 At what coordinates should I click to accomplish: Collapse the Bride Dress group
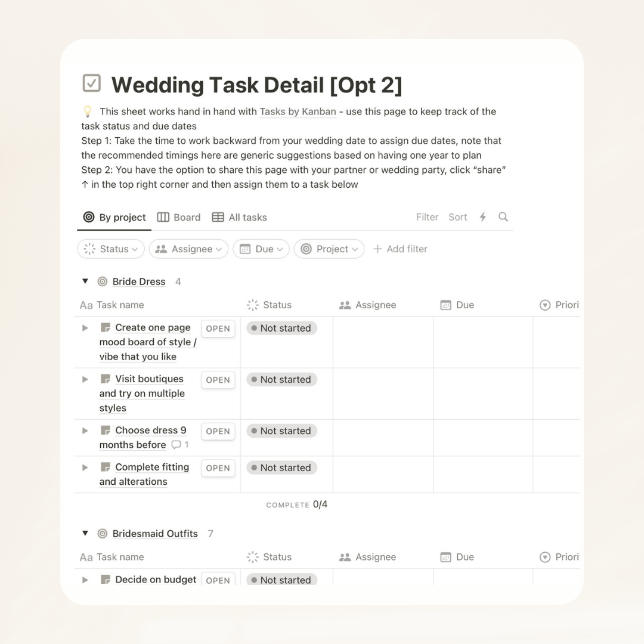point(85,281)
